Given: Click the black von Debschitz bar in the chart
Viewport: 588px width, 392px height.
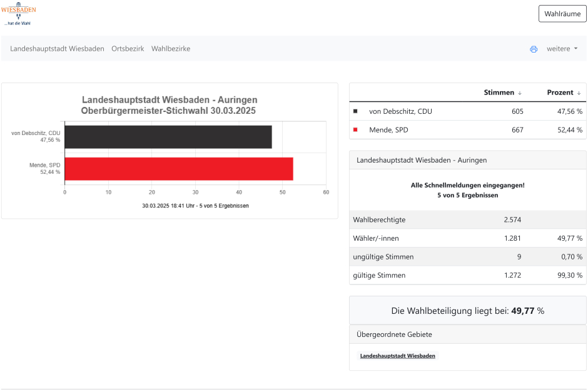Looking at the screenshot, I should tap(168, 137).
